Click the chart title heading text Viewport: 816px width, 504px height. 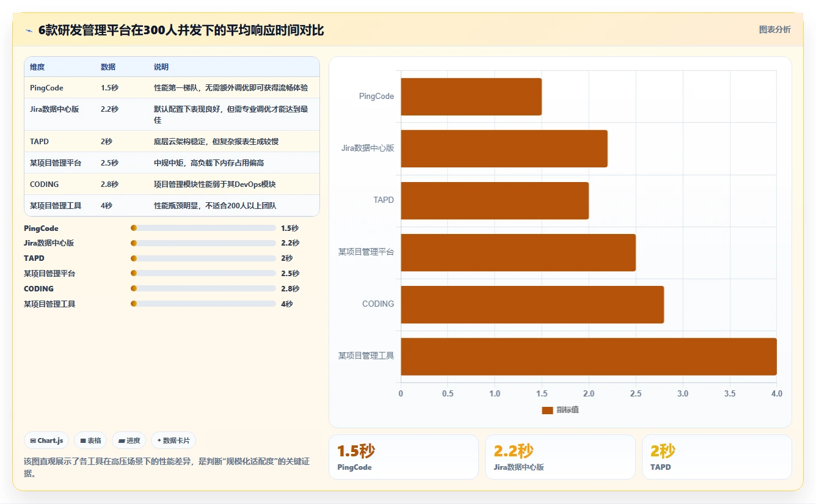coord(181,31)
